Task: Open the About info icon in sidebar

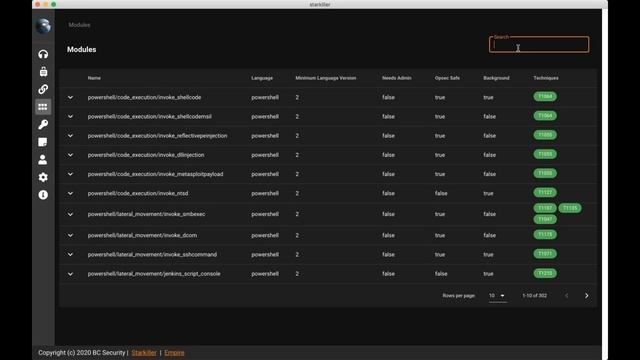Action: [x=43, y=195]
